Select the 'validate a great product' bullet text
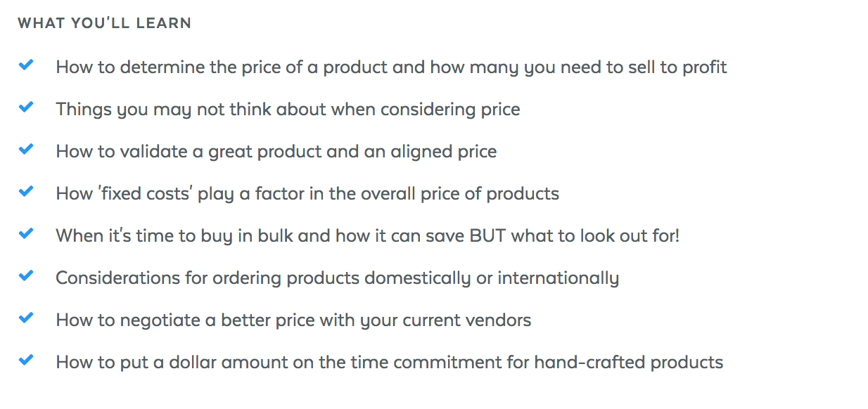The height and width of the screenshot is (409, 868). point(276,152)
